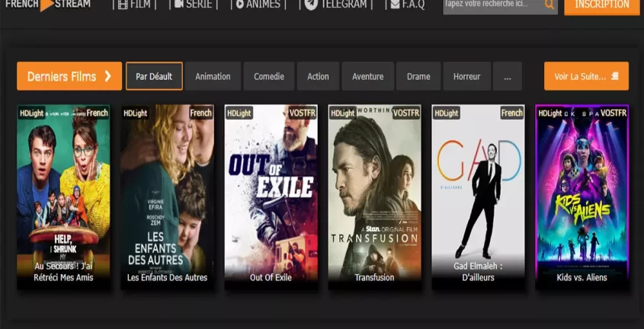Open the F.A.Q page
This screenshot has height=329, width=644.
pyautogui.click(x=408, y=5)
